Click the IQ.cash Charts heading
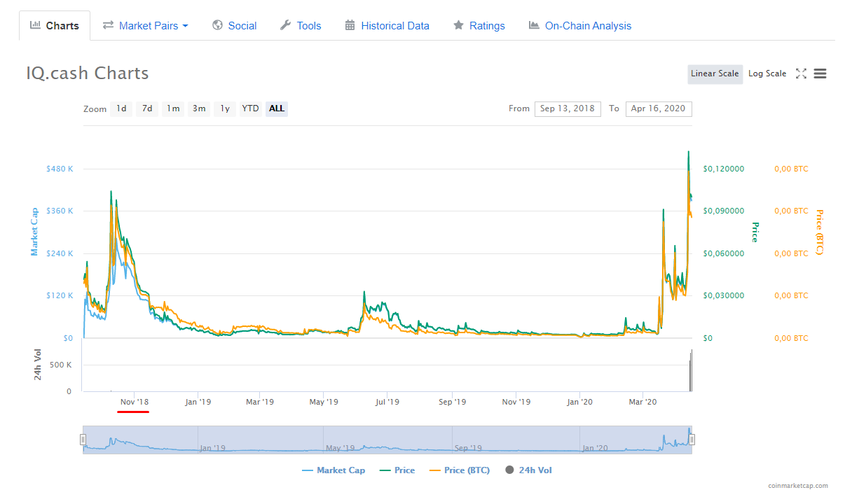The image size is (845, 504). pos(88,73)
